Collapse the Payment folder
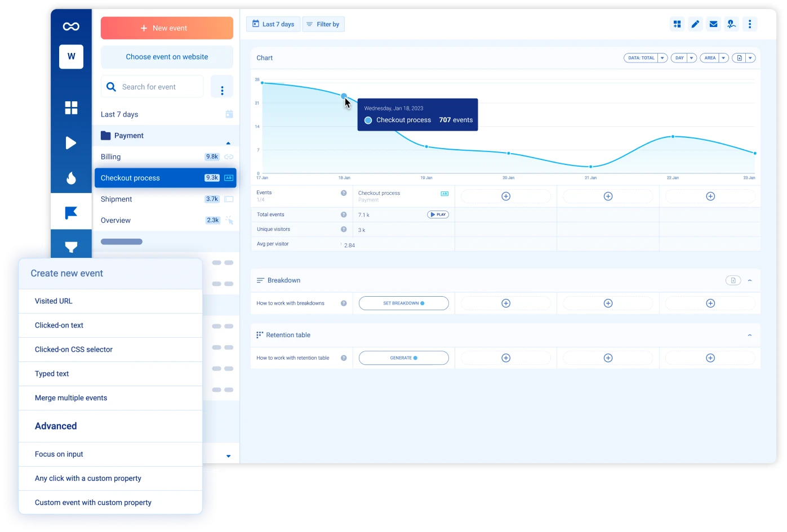 point(228,143)
